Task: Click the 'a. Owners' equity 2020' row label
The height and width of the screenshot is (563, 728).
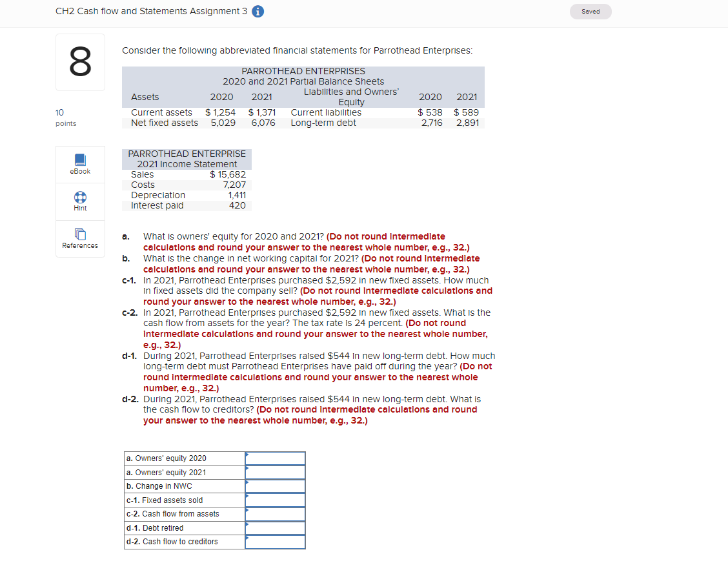Action: click(167, 458)
